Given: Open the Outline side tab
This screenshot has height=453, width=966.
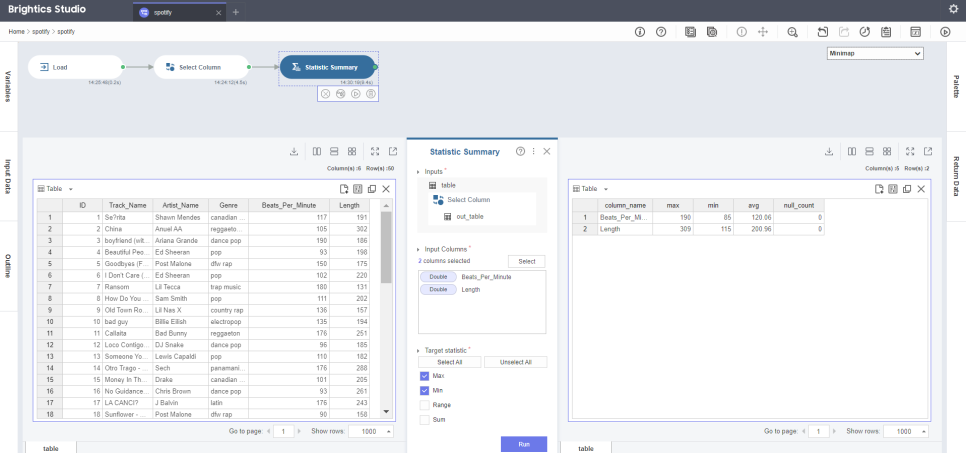Looking at the screenshot, I should click(x=9, y=265).
